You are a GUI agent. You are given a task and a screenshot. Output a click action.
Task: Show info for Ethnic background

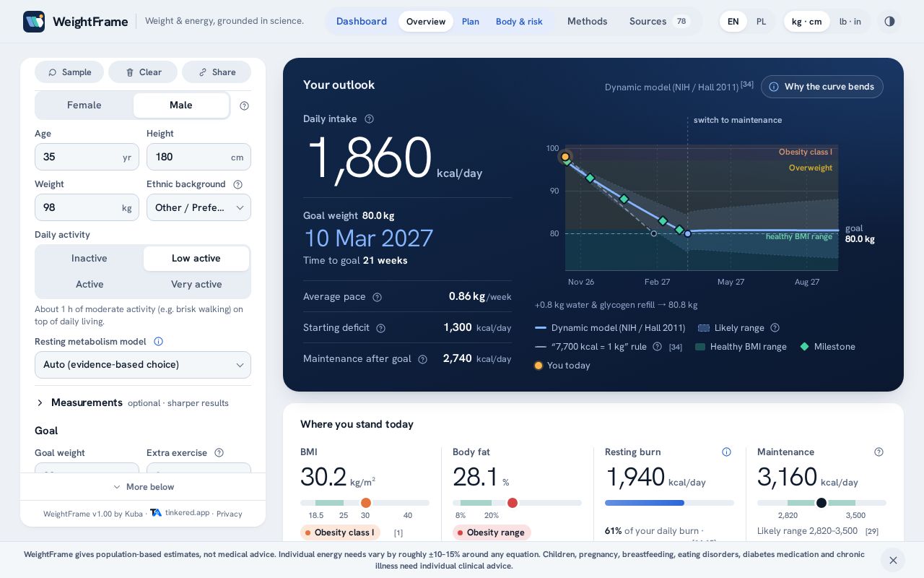tap(237, 184)
